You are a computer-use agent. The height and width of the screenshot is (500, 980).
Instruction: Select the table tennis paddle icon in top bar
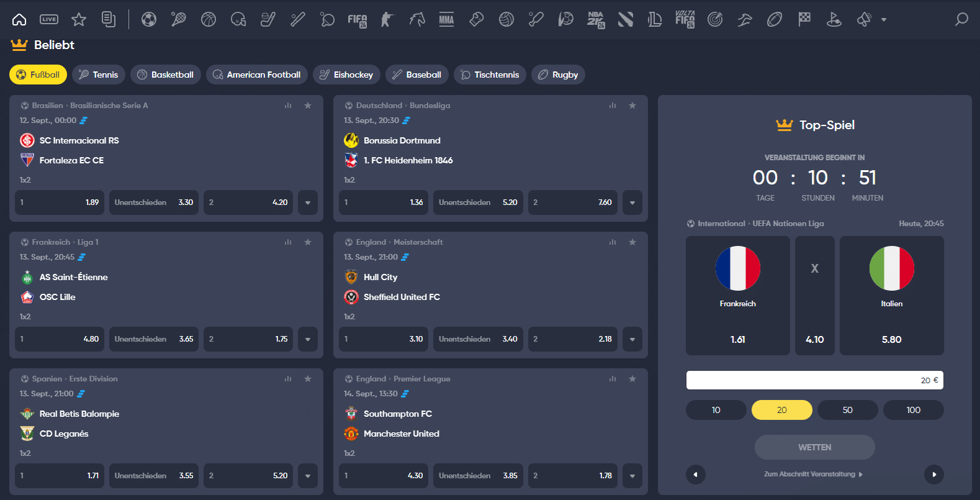pos(328,20)
